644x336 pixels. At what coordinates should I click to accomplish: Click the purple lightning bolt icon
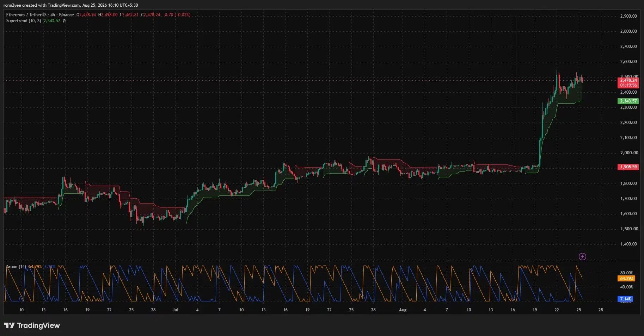582,256
